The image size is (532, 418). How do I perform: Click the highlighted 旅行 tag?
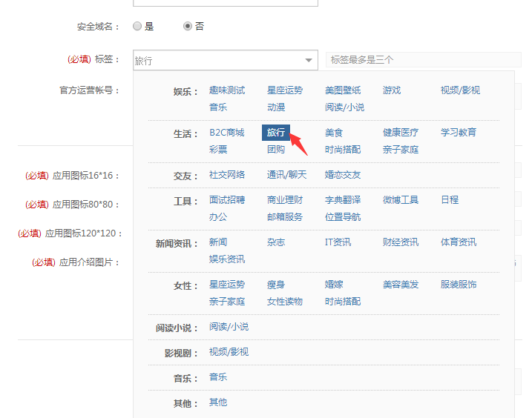276,133
